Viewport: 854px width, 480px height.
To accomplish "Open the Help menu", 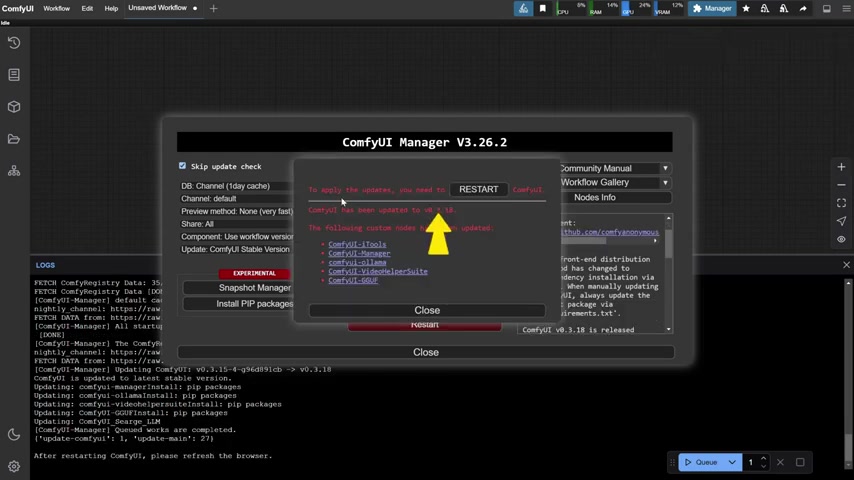I will (111, 8).
